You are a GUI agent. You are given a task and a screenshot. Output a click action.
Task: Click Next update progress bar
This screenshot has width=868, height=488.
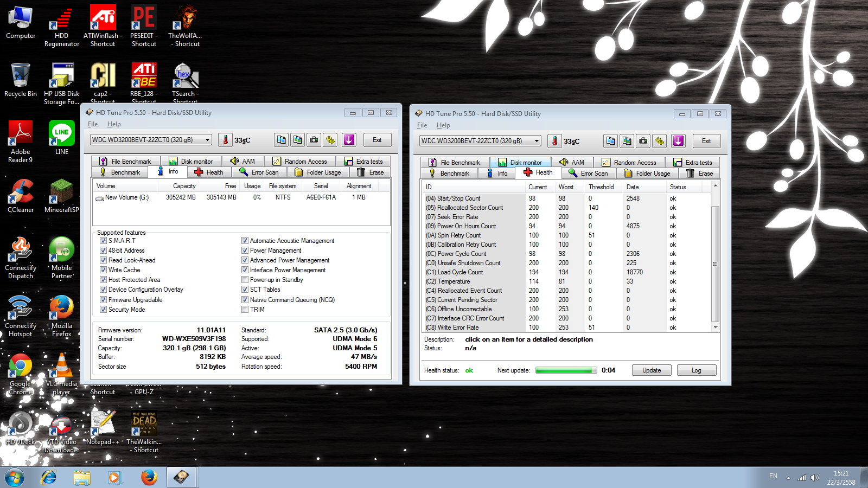(566, 370)
